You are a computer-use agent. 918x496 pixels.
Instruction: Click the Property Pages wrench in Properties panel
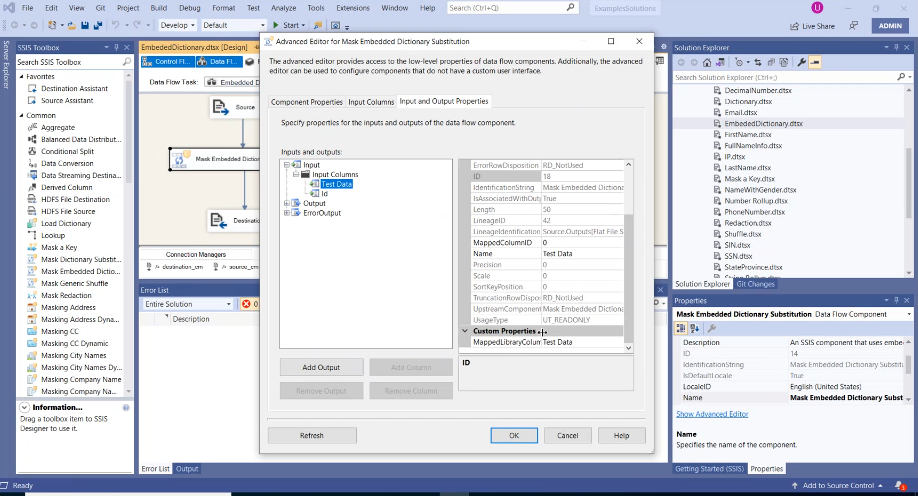coord(712,328)
